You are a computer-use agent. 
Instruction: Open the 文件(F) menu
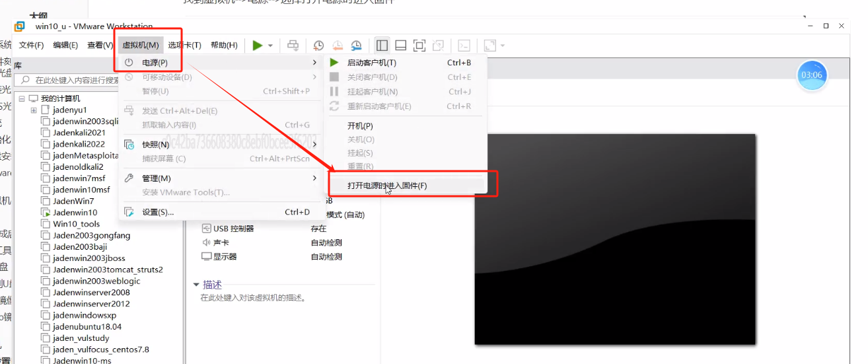click(x=31, y=45)
